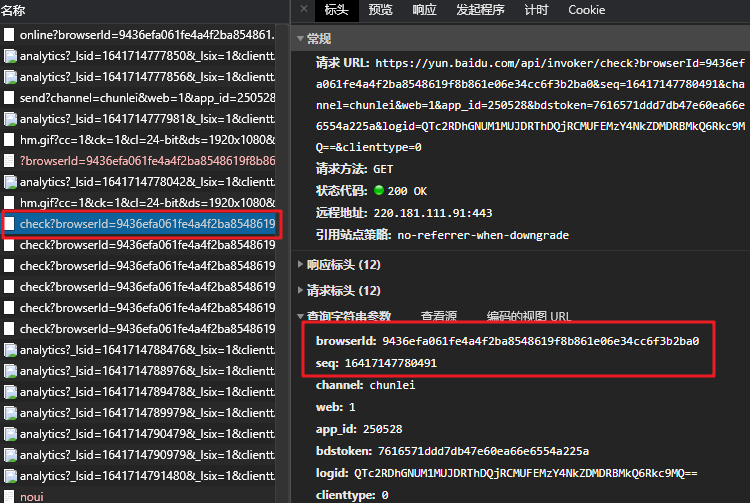Click the 查看源 link
750x503 pixels.
pyautogui.click(x=439, y=316)
